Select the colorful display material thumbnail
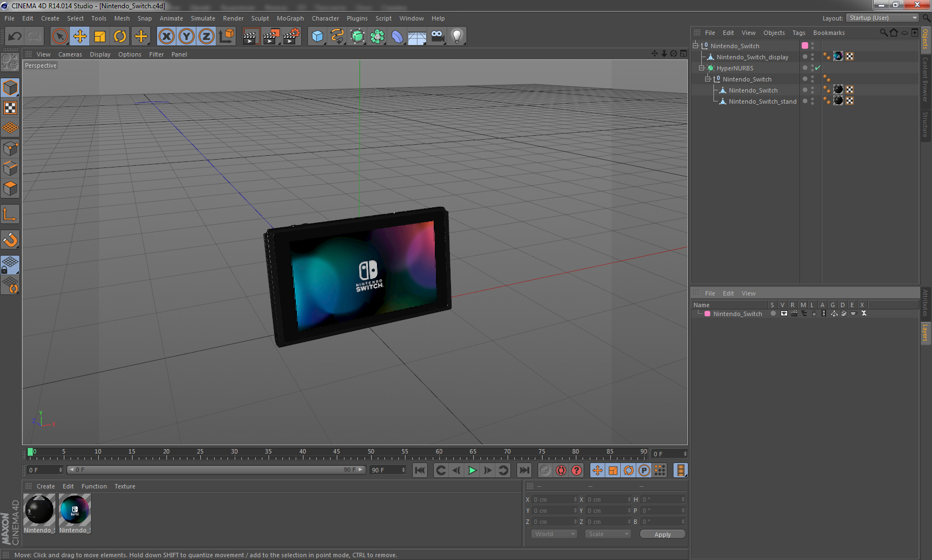932x560 pixels. (75, 510)
